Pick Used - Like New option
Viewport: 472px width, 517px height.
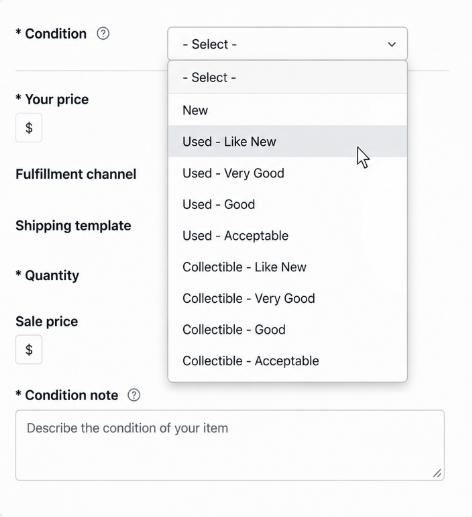tap(287, 141)
